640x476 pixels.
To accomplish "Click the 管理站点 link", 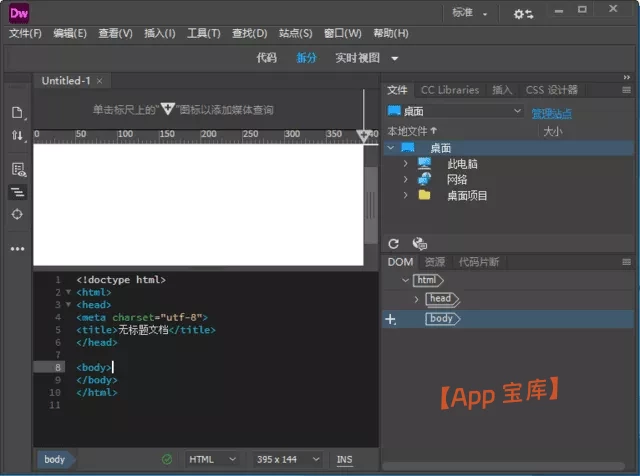I will (551, 113).
